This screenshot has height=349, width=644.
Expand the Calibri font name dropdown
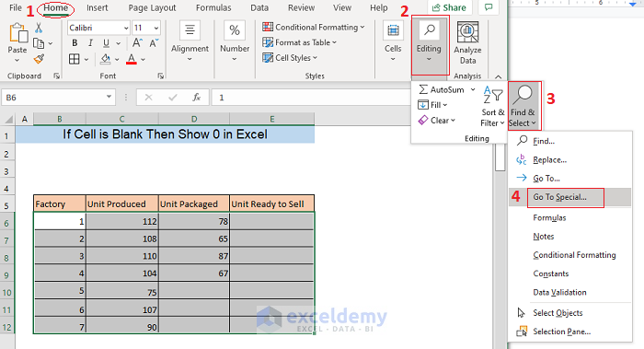(x=126, y=28)
